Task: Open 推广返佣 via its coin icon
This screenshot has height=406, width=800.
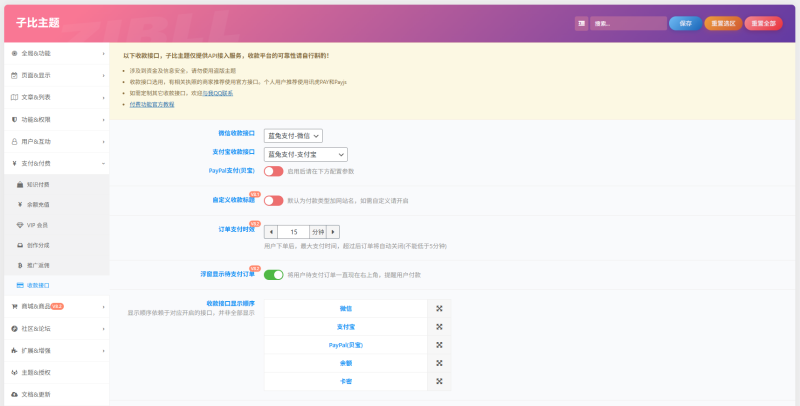Action: [20, 265]
